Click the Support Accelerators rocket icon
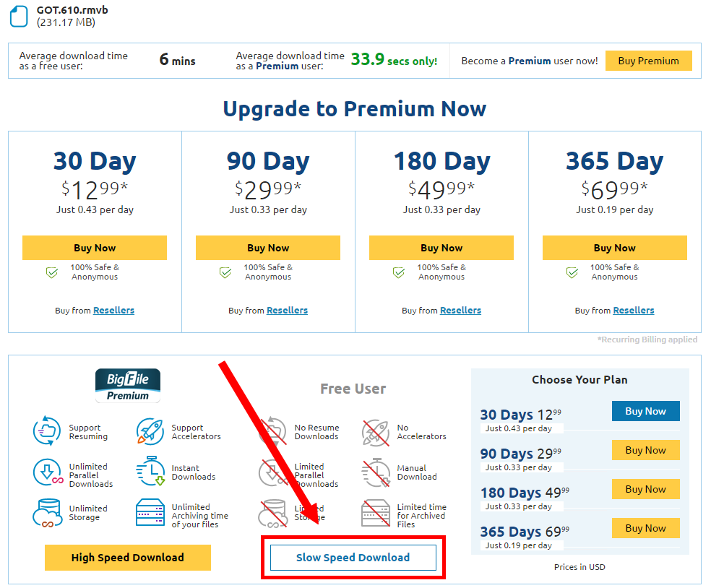Screen dimensions: 711x588 click(x=150, y=431)
